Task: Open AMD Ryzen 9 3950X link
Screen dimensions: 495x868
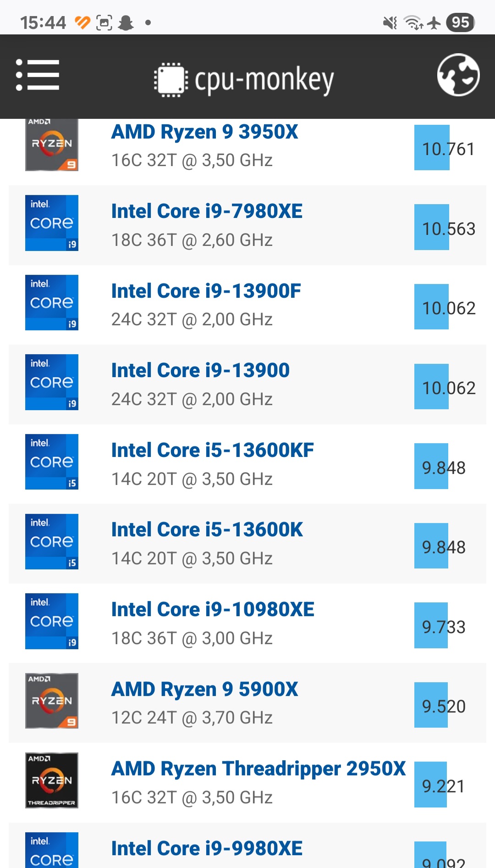Action: click(205, 132)
